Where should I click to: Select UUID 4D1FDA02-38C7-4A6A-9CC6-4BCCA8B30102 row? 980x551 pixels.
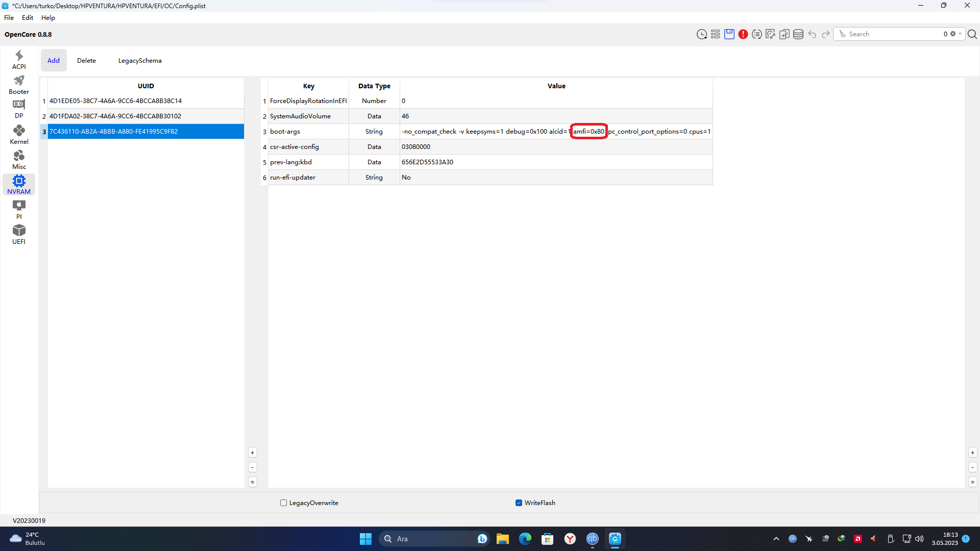point(115,116)
